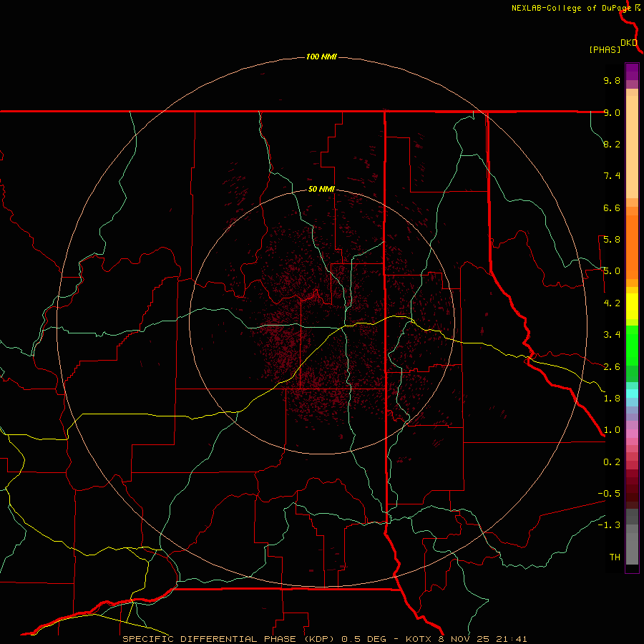
Task: Click the NEXLAB-College of DuPage header text
Action: (571, 8)
